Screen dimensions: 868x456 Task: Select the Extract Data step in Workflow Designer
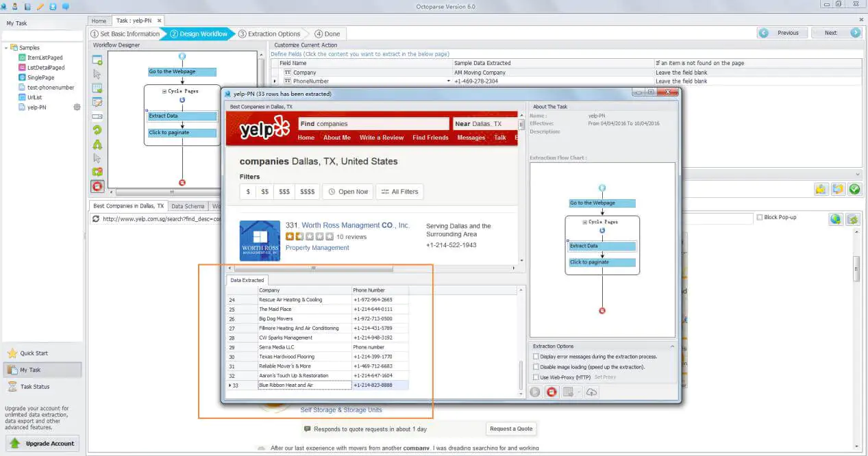[182, 116]
